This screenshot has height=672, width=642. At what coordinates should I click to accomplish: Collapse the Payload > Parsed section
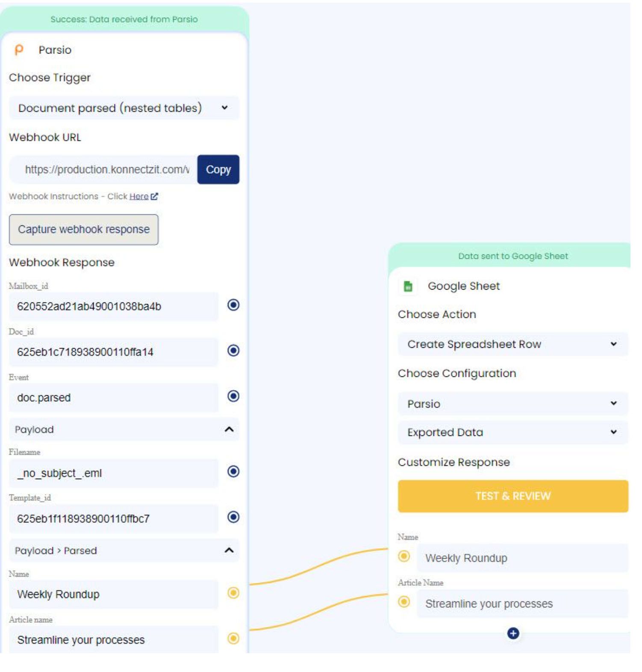tap(229, 551)
